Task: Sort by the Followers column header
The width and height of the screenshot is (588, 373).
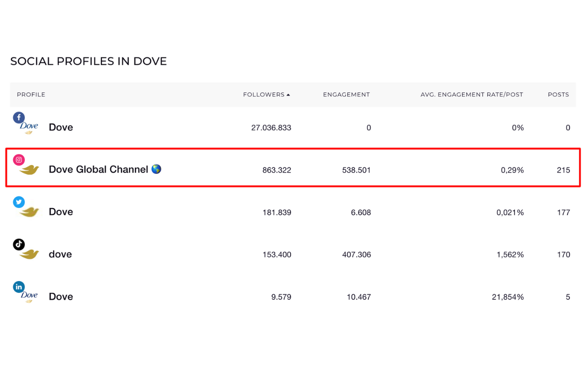Action: 264,95
